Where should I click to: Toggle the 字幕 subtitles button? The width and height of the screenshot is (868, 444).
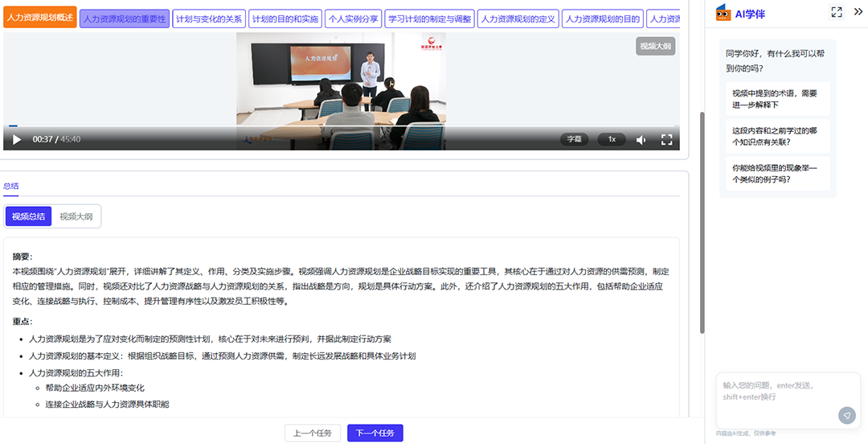574,139
